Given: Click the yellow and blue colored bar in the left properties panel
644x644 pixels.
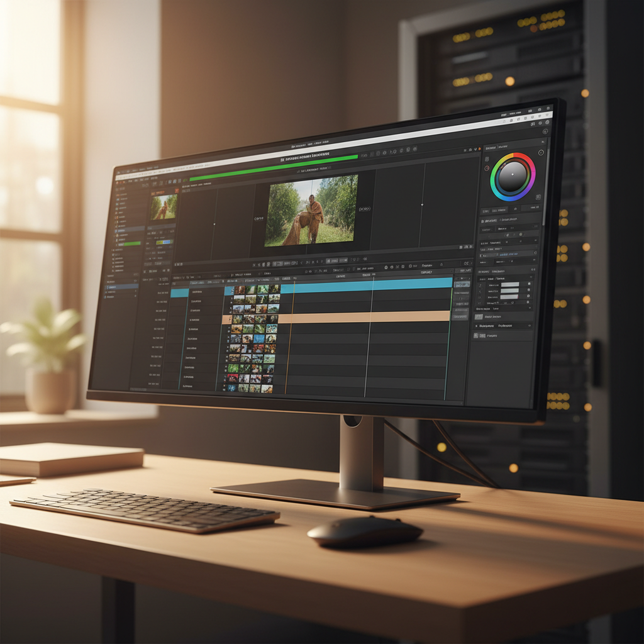Looking at the screenshot, I should [164, 242].
